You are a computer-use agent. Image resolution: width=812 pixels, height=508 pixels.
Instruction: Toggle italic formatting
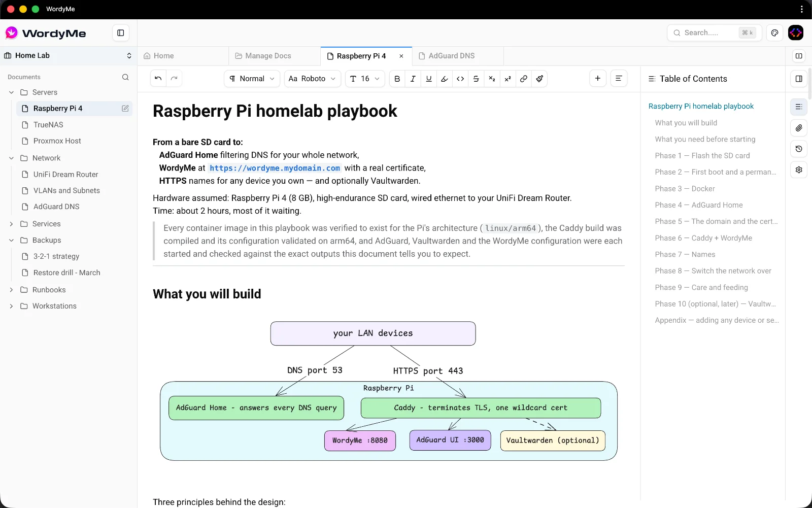[x=413, y=79]
